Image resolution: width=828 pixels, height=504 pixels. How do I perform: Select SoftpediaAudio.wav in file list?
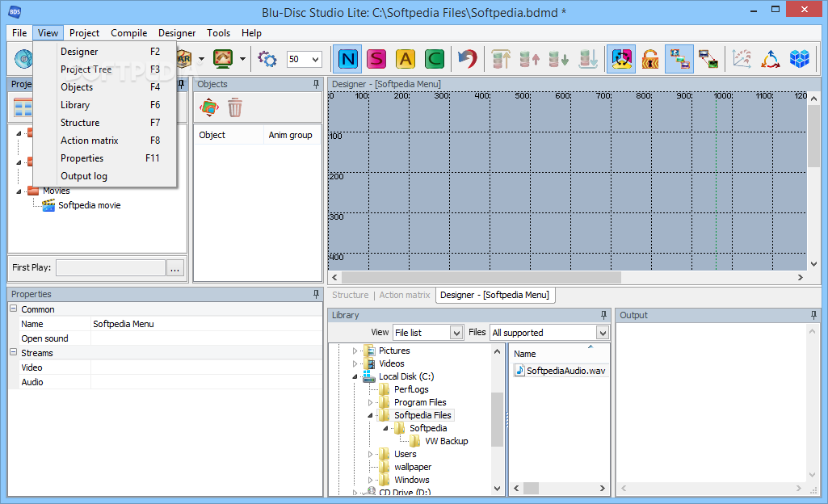coord(560,371)
